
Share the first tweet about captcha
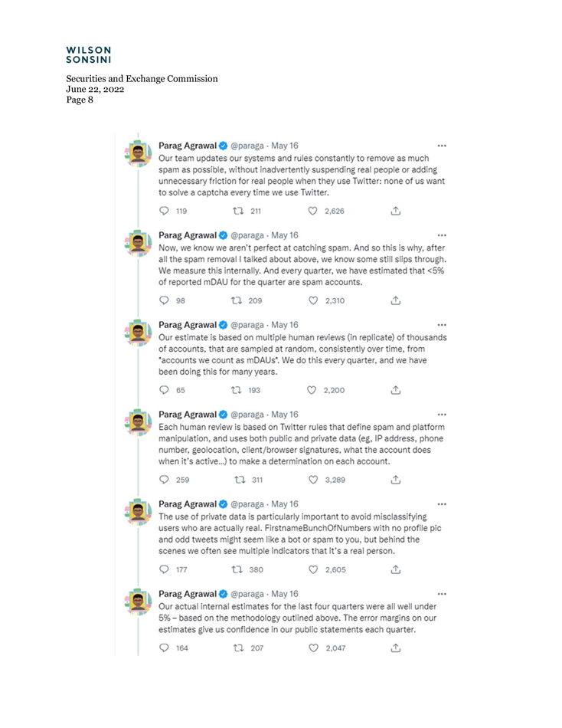click(x=395, y=211)
